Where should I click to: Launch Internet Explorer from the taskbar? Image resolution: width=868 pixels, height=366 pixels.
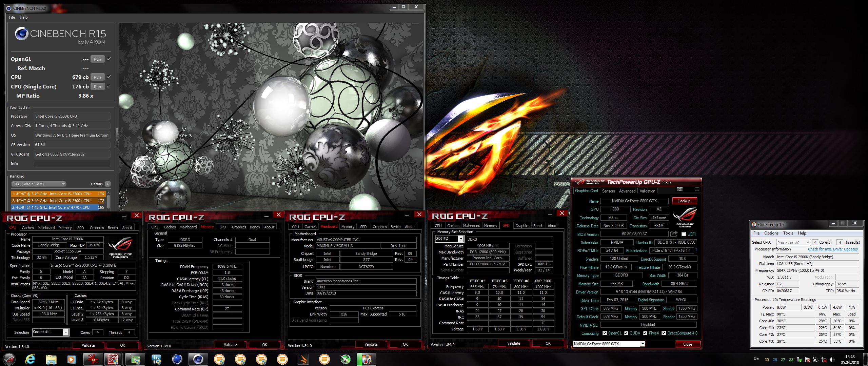pos(31,359)
